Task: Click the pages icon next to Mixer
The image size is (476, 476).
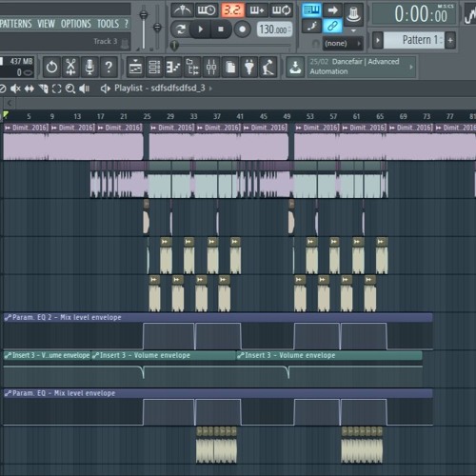Action: (230, 67)
